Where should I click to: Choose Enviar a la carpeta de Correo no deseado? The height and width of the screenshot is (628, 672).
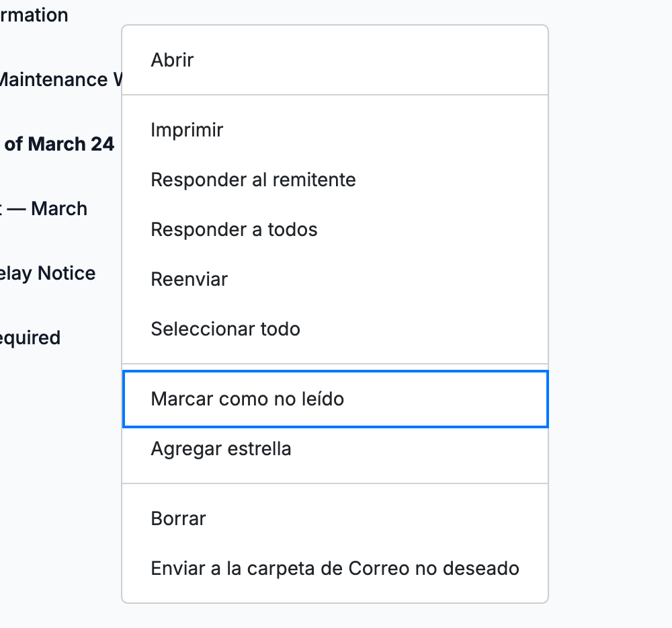tap(335, 568)
